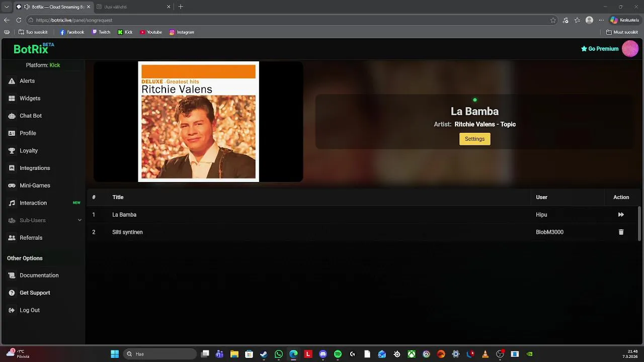Open the Instagram bookmark
The image size is (644, 362).
tap(182, 32)
